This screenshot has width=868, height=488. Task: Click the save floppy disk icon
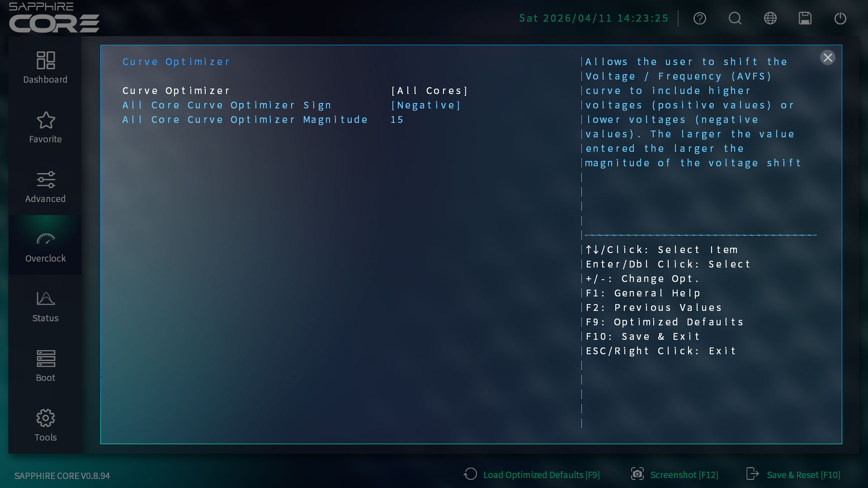coord(805,19)
